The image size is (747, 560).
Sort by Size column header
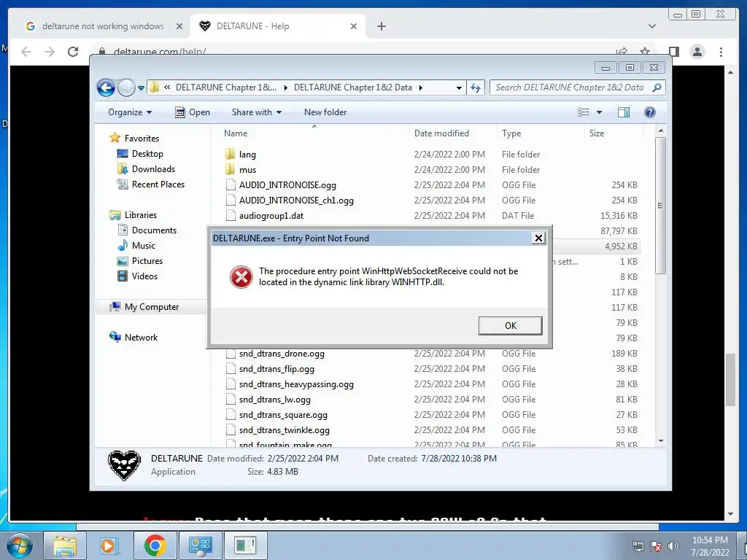coord(597,133)
